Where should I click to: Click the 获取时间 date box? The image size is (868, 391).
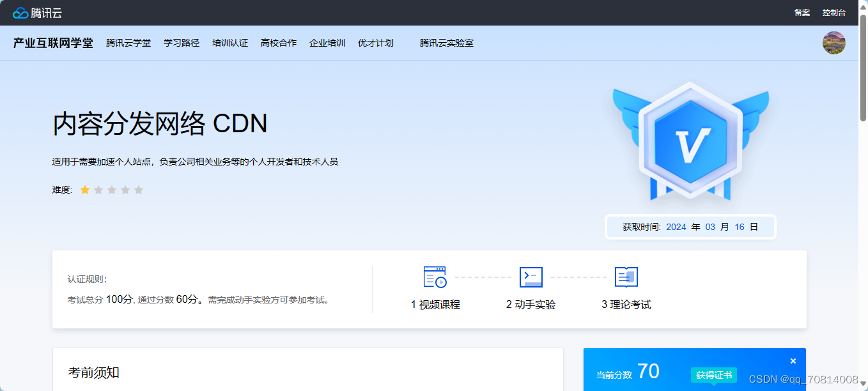(x=690, y=227)
